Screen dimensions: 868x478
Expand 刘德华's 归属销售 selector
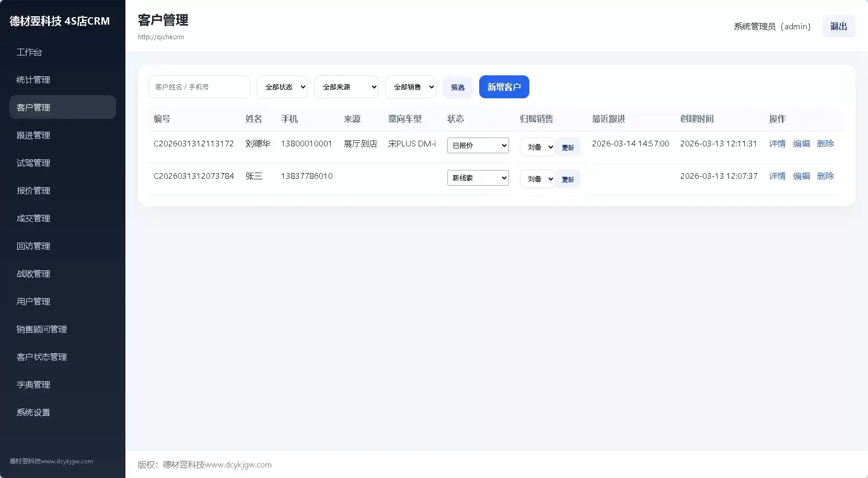[537, 147]
